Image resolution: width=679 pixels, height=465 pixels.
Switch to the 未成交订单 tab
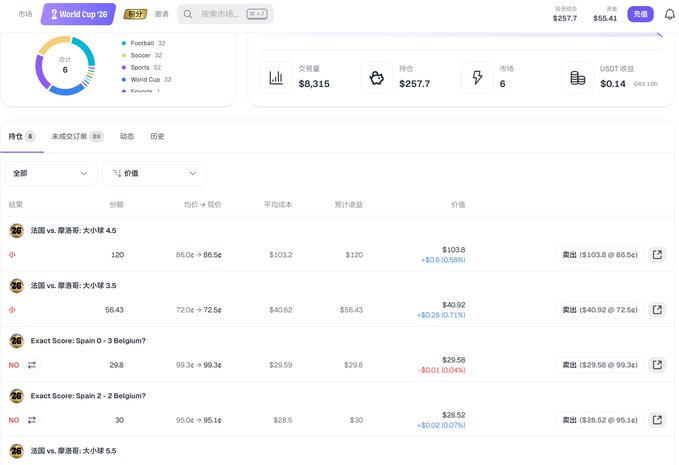coord(78,136)
